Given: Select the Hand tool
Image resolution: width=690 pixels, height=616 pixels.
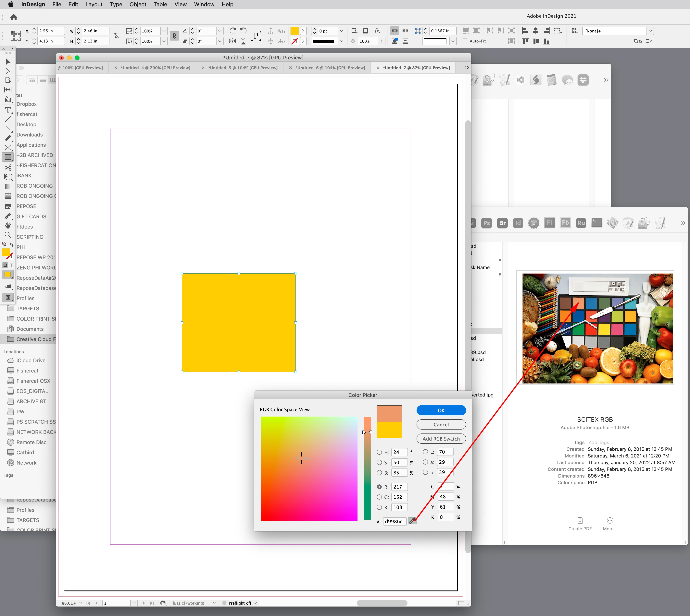Looking at the screenshot, I should pyautogui.click(x=8, y=225).
